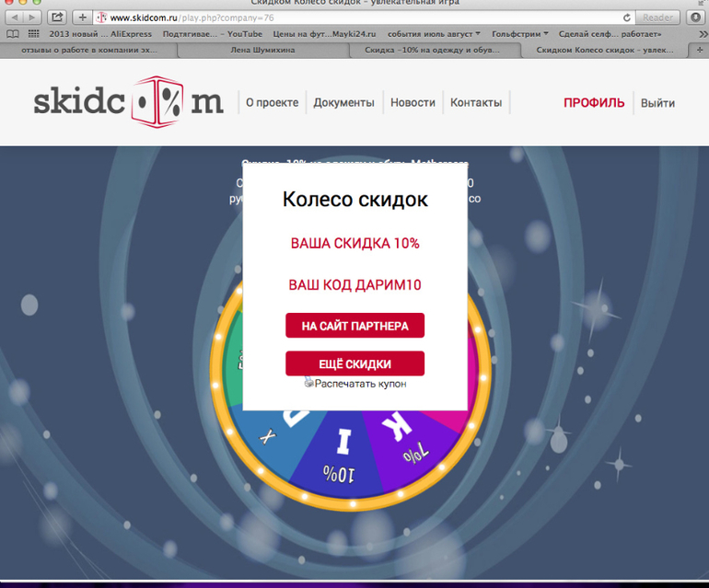This screenshot has width=709, height=588.
Task: Click the skidcom logo
Action: click(x=128, y=103)
